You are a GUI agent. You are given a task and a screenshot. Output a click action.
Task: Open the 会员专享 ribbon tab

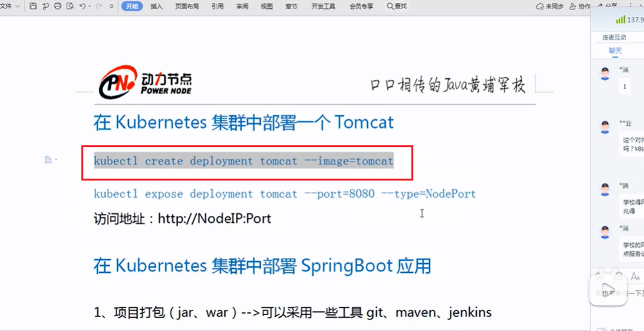coord(361,6)
